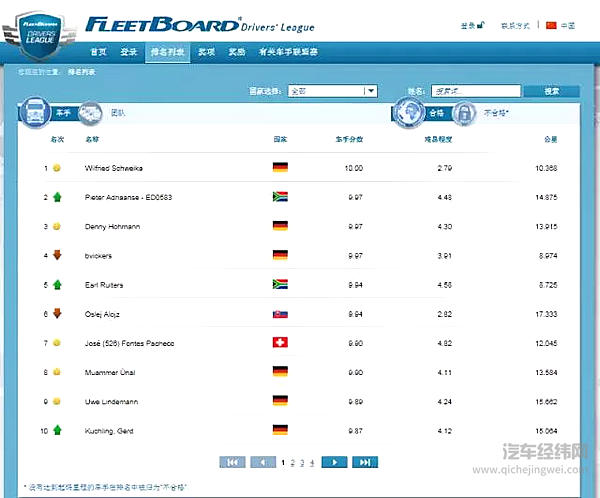Image resolution: width=600 pixels, height=498 pixels.
Task: Go to first page of rankings
Action: coord(232,462)
